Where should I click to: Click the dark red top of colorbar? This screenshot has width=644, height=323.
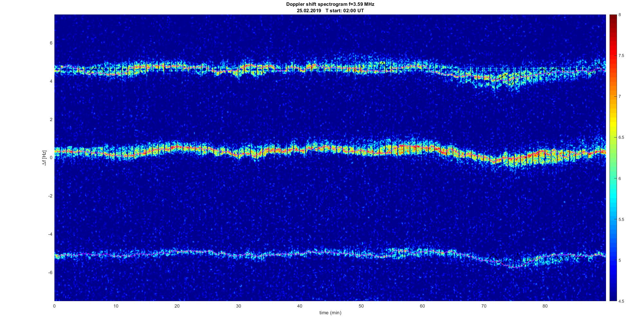coord(613,18)
